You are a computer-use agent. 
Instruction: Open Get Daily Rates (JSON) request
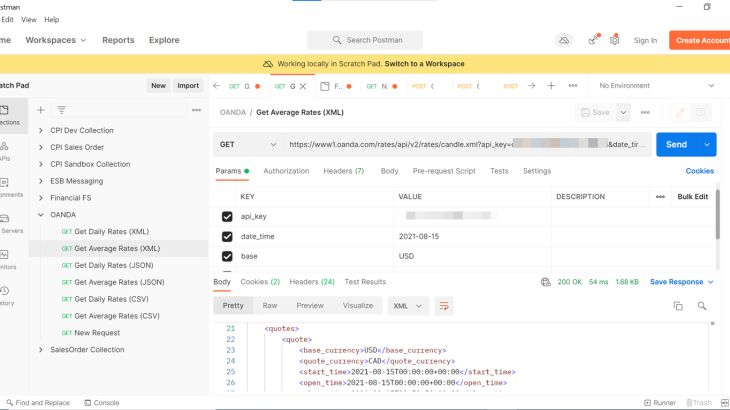click(114, 265)
